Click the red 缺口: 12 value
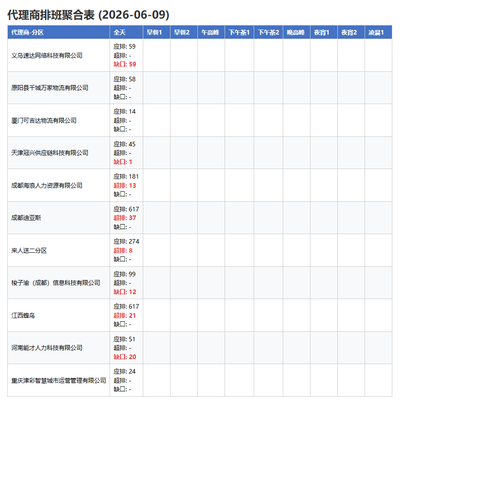The image size is (491, 500). (125, 292)
